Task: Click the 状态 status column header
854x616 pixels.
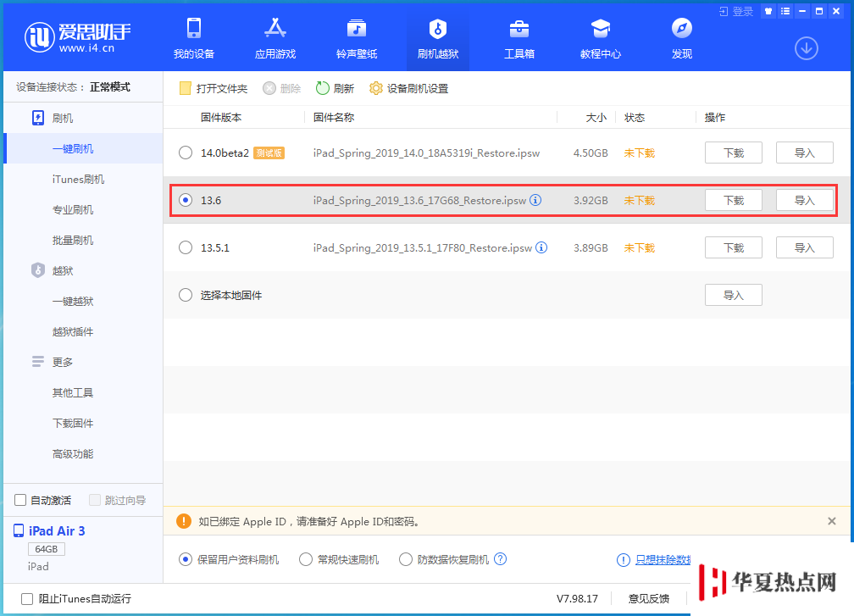Action: coord(635,117)
